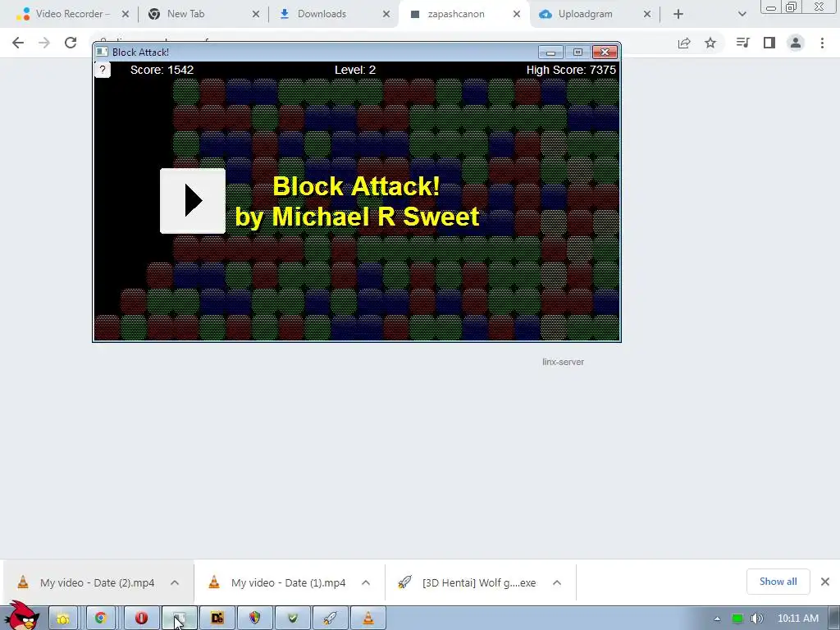This screenshot has width=840, height=630.
Task: Switch to the Video Recorder tab
Action: [71, 14]
